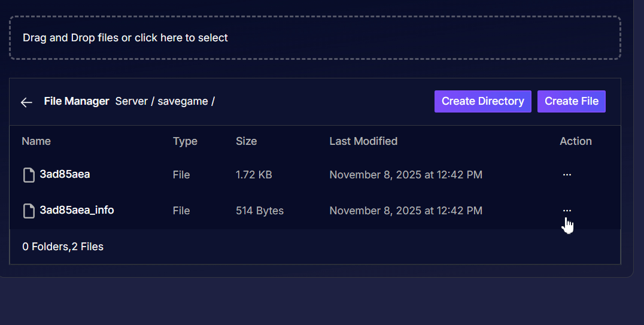Image resolution: width=644 pixels, height=325 pixels.
Task: Click the Last Modified column header
Action: [363, 141]
